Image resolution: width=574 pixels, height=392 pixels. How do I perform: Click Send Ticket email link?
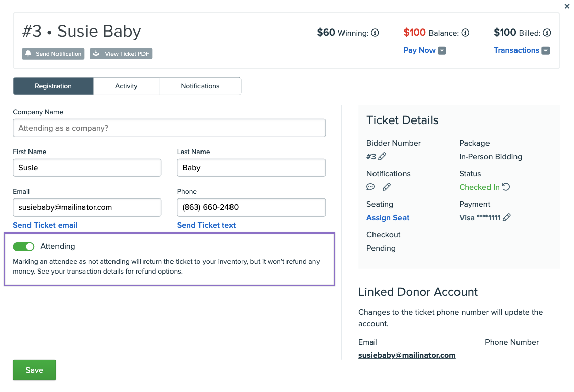point(45,225)
